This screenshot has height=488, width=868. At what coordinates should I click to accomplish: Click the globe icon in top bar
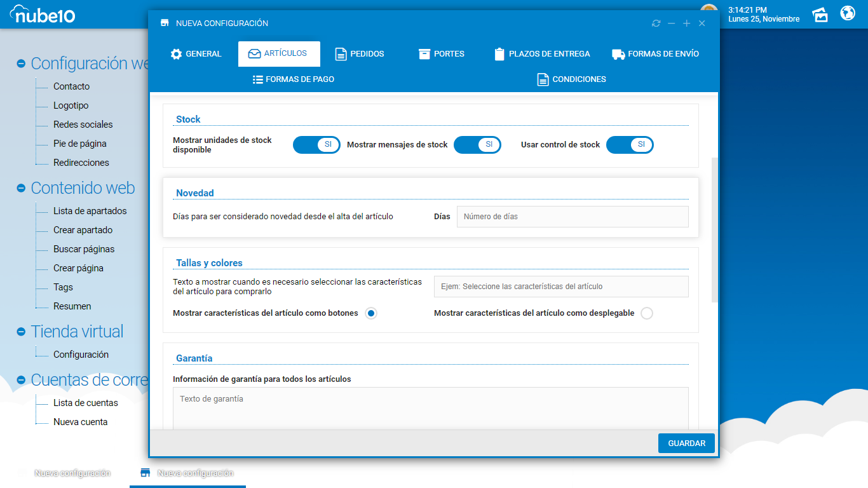(x=848, y=13)
